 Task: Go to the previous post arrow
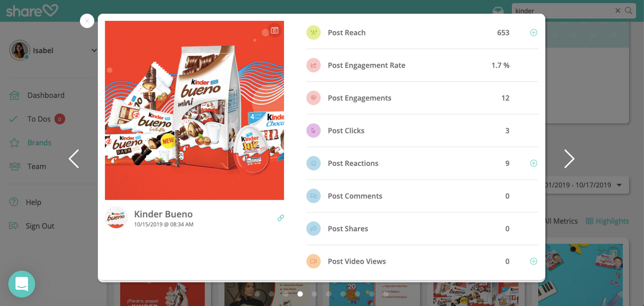pos(74,158)
